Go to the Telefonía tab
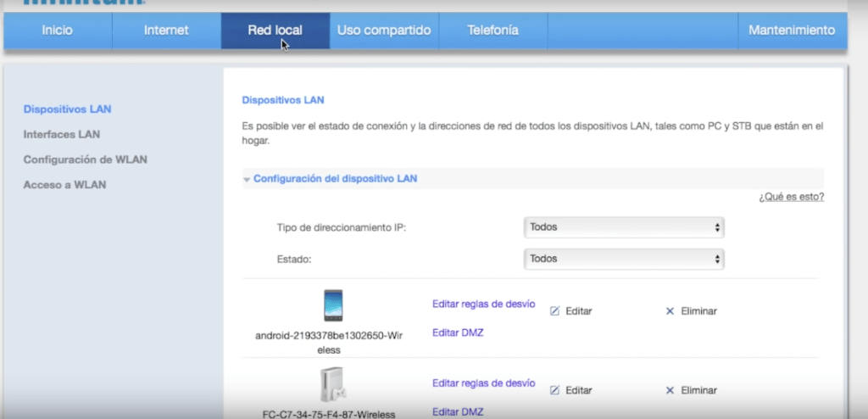 click(492, 31)
